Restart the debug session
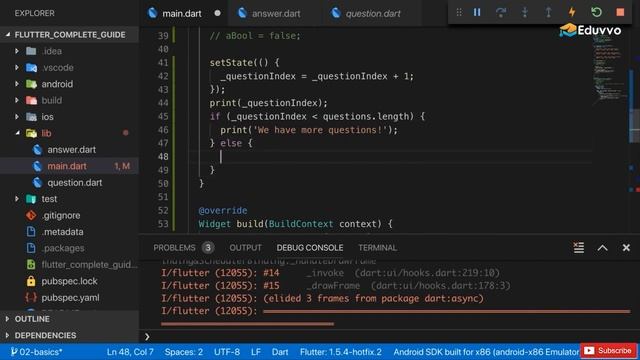 point(596,12)
